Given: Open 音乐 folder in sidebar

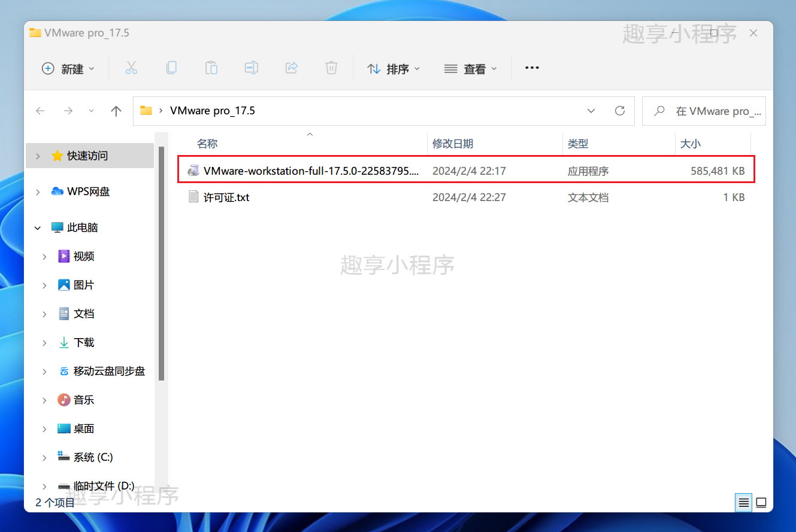Looking at the screenshot, I should click(84, 400).
